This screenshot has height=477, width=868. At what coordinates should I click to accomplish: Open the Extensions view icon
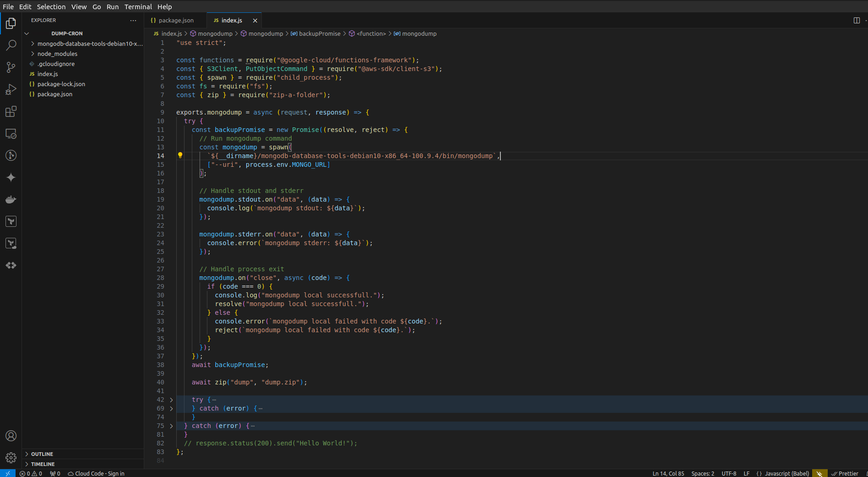point(11,111)
